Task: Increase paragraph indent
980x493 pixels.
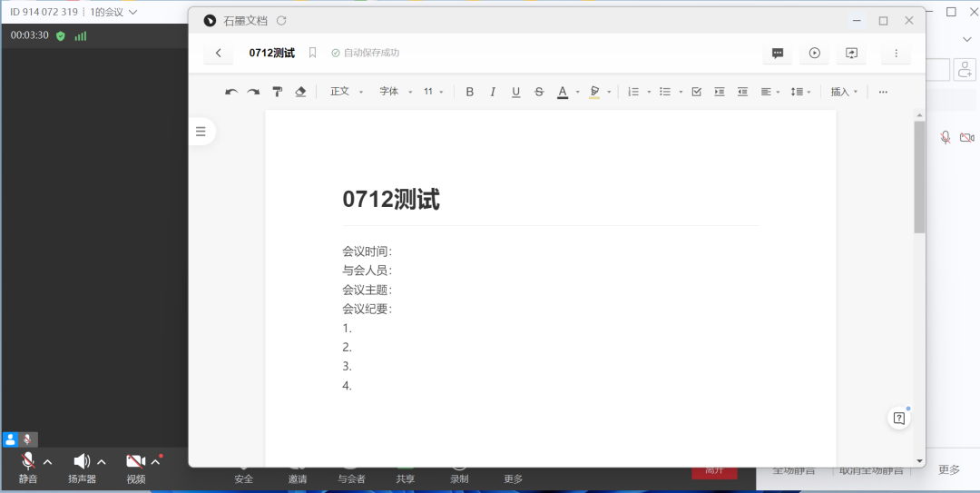Action: [720, 92]
